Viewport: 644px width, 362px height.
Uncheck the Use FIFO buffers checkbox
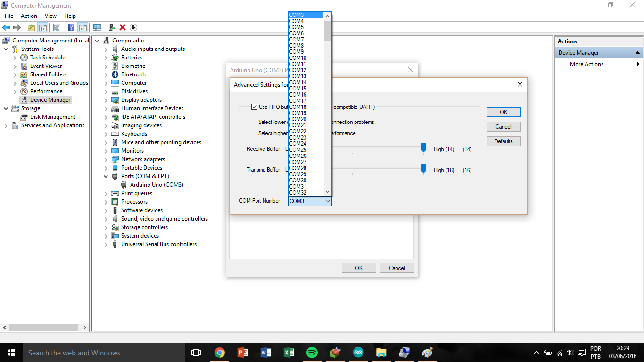(255, 107)
